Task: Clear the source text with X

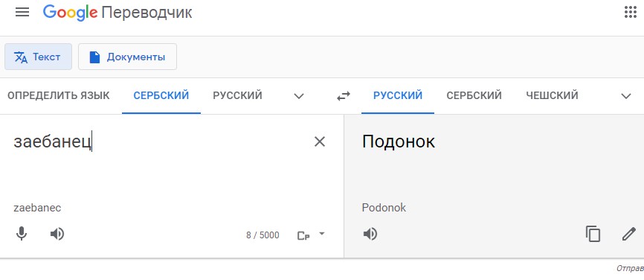Action: [x=320, y=141]
